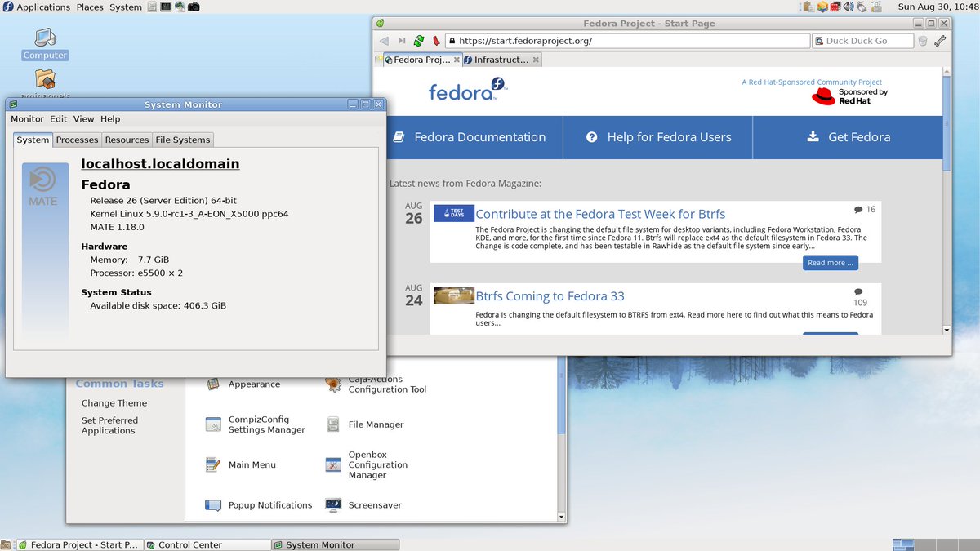Image resolution: width=980 pixels, height=551 pixels.
Task: Close the Infrastructure browser tab
Action: tap(536, 60)
